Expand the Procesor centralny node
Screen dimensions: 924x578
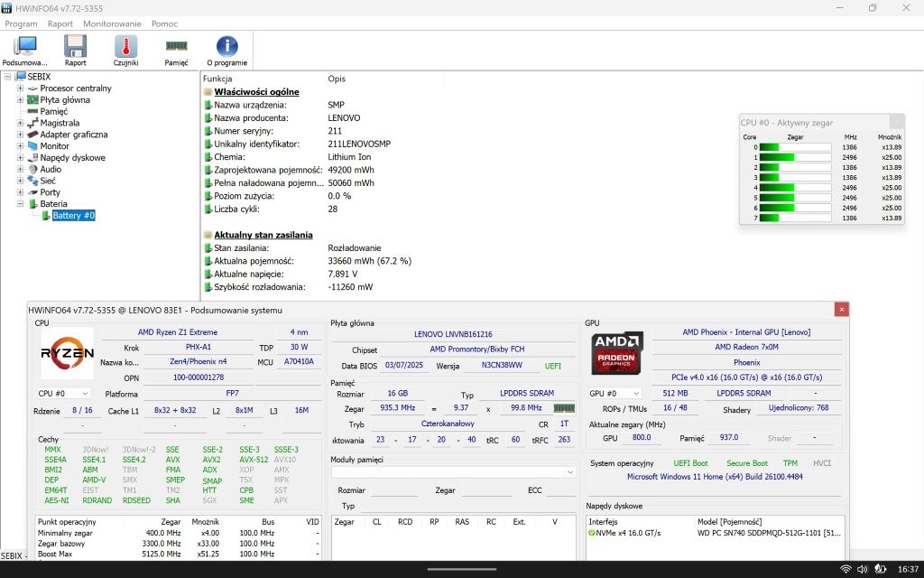20,88
